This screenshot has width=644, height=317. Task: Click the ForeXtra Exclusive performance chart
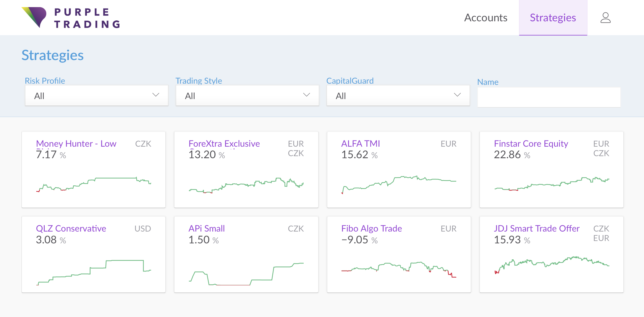coord(246,185)
